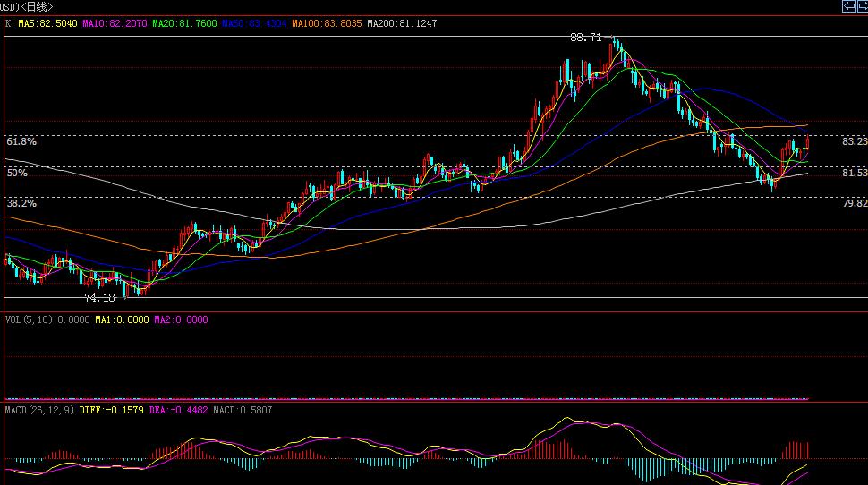Click the MA10:82.2070 indicator label

pyautogui.click(x=115, y=24)
